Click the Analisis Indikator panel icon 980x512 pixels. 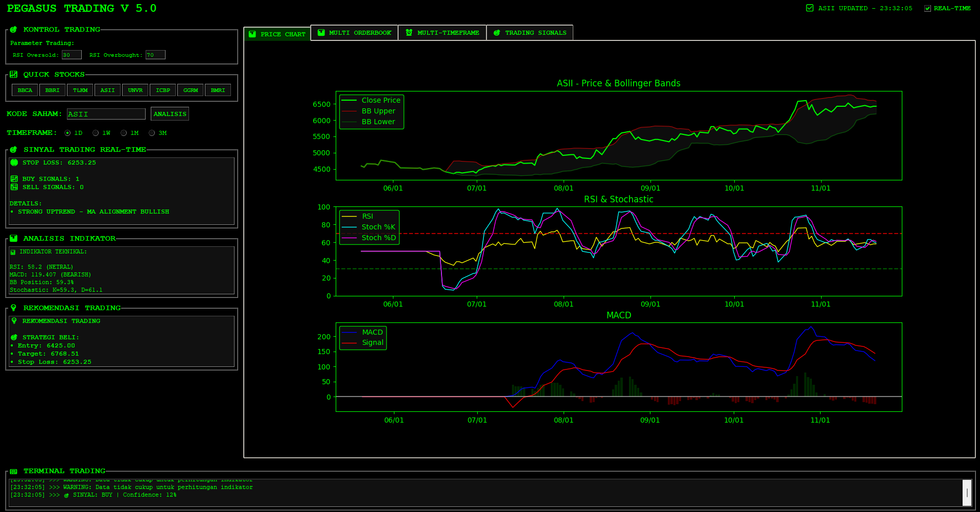(14, 239)
